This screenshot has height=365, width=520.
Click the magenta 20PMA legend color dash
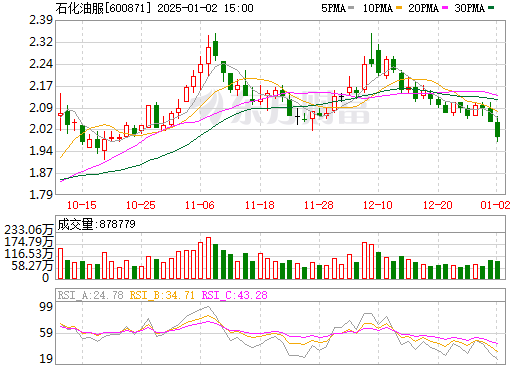coord(445,7)
